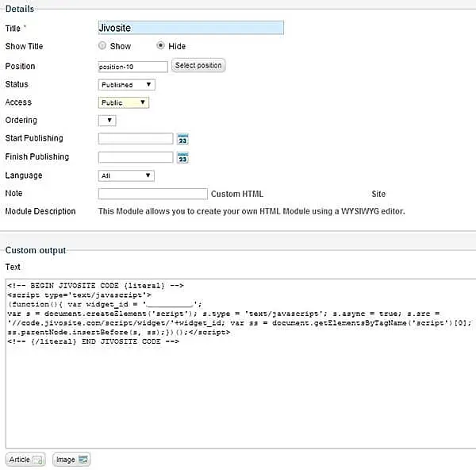Open the Language dropdown set to All
The image size is (476, 470).
coord(126,175)
